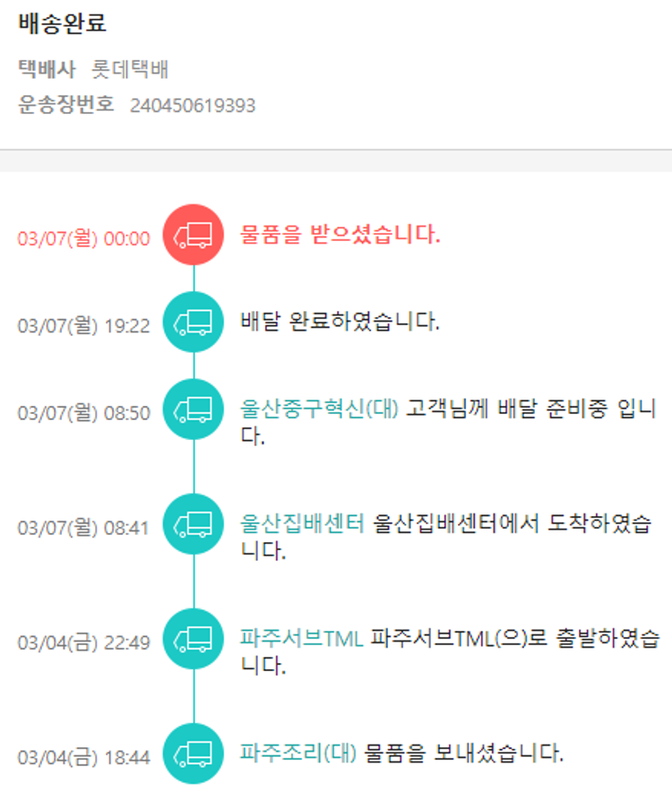Click truck icon for 파주서브TML departure
The height and width of the screenshot is (801, 672).
(x=194, y=638)
